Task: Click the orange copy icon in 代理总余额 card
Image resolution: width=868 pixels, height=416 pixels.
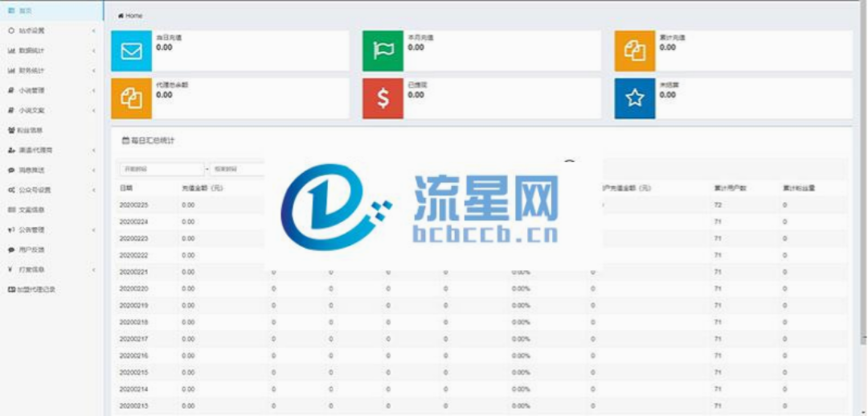Action: click(x=131, y=98)
